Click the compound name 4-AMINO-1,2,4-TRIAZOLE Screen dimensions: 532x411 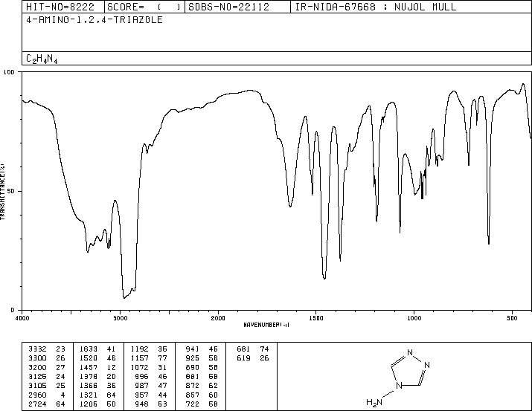click(x=94, y=19)
